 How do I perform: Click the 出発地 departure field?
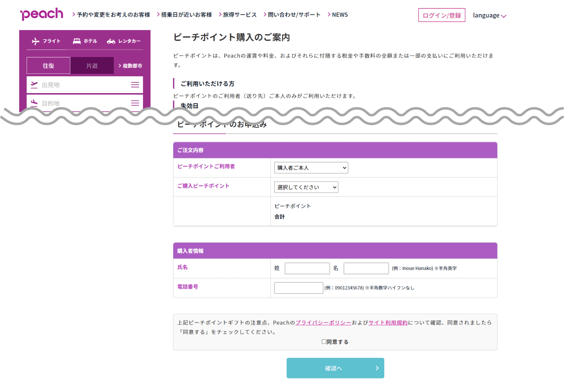[x=85, y=85]
